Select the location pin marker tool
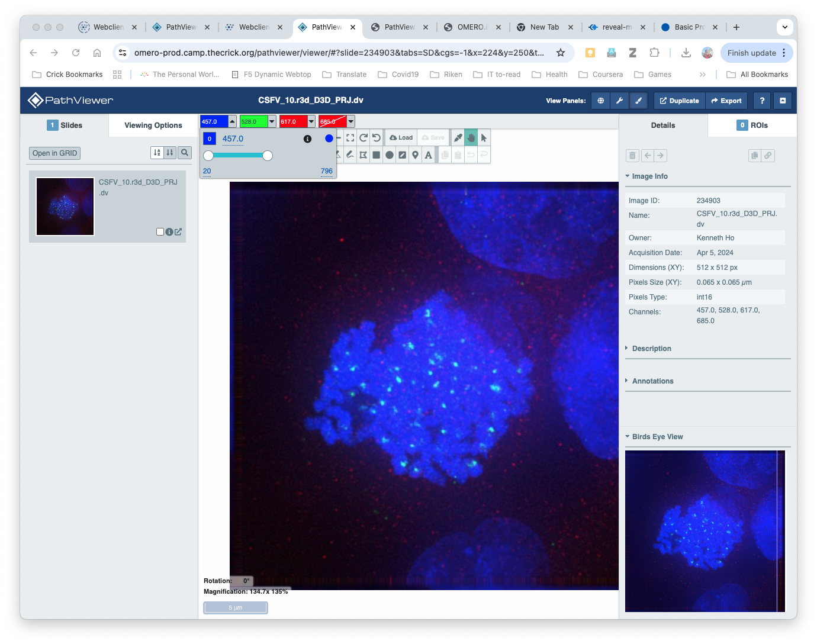The height and width of the screenshot is (644, 817). click(x=416, y=155)
